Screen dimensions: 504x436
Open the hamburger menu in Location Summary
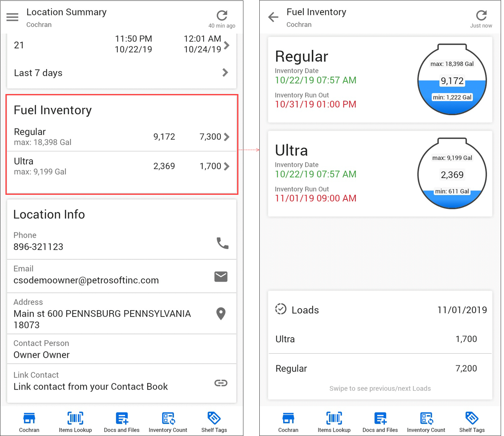pyautogui.click(x=13, y=17)
